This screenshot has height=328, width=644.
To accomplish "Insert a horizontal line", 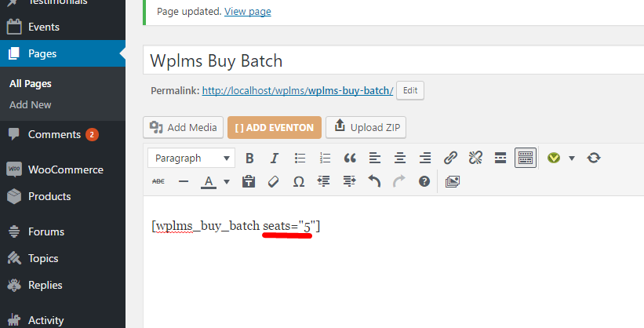I will coord(184,181).
